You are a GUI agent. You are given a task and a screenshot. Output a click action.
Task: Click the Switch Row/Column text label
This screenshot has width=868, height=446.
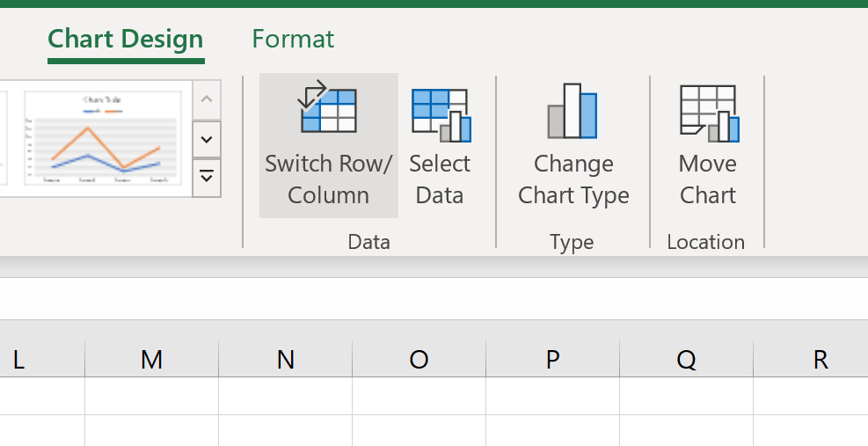328,179
